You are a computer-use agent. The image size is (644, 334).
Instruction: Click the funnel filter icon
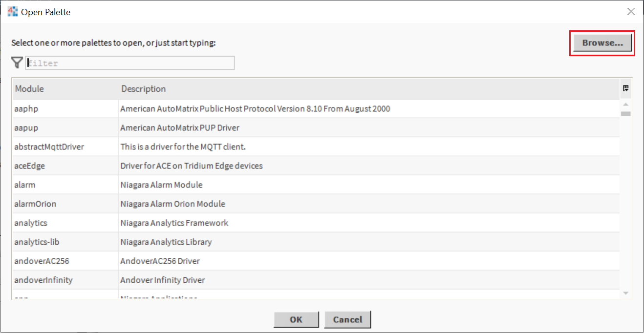pos(17,63)
